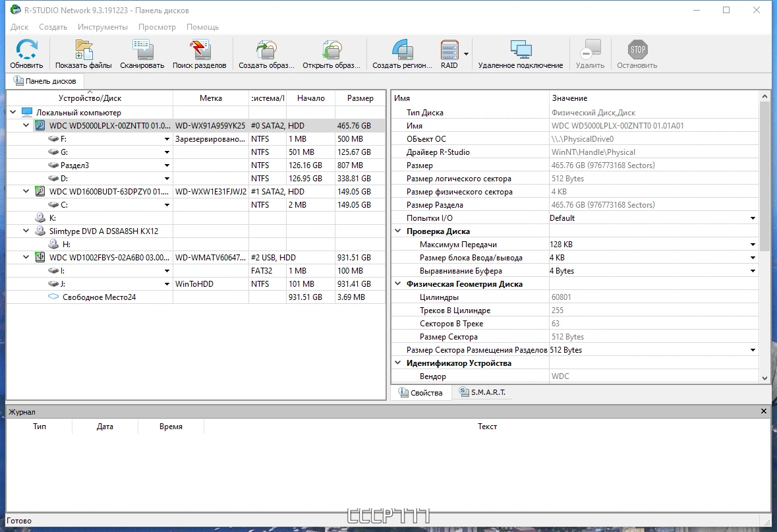Open the Инструменты menu
777x532 pixels.
point(103,27)
